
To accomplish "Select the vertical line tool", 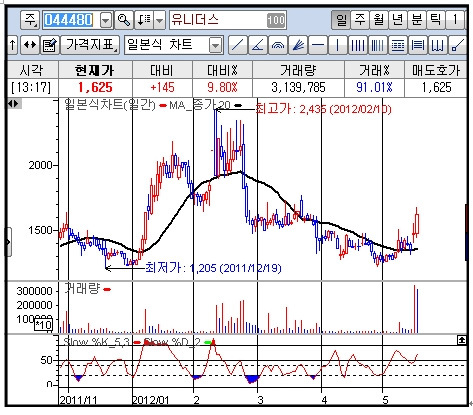I will pos(337,45).
